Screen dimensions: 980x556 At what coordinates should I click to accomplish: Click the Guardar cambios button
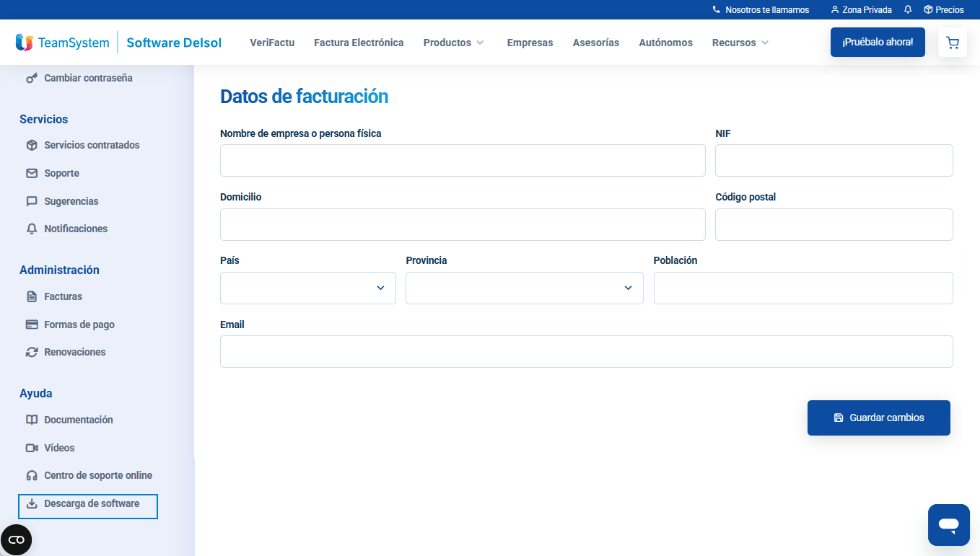click(879, 418)
